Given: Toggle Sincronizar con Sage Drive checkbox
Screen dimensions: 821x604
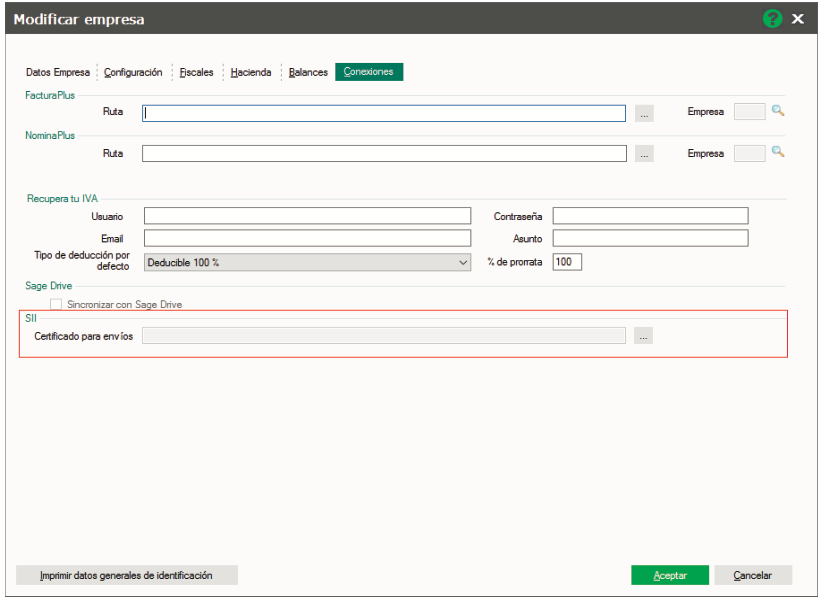Looking at the screenshot, I should 56,305.
